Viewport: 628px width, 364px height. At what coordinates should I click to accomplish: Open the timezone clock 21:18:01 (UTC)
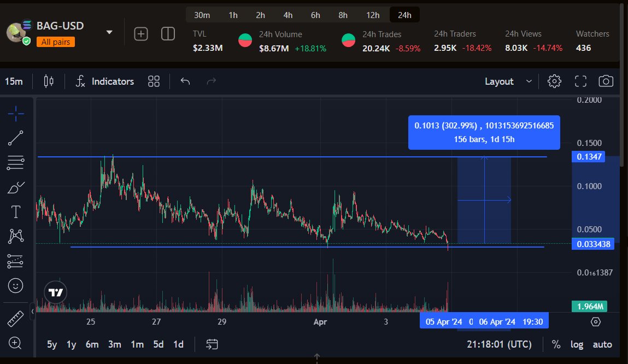(x=499, y=344)
